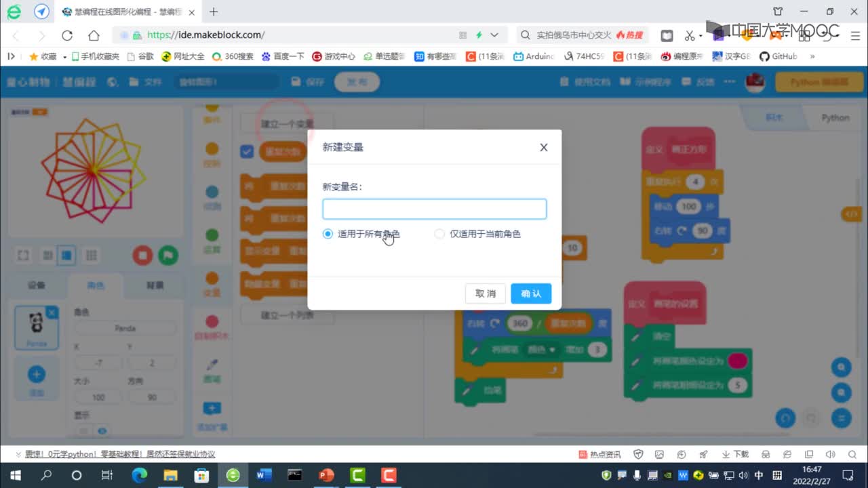The image size is (868, 488).
Task: Edit the sprite 方向 value 90
Action: coord(153,397)
